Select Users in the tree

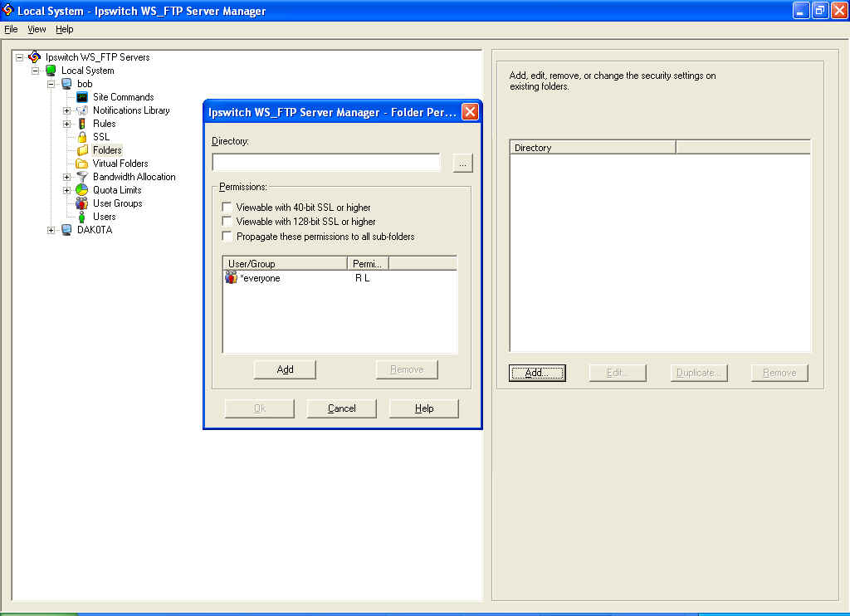point(105,217)
